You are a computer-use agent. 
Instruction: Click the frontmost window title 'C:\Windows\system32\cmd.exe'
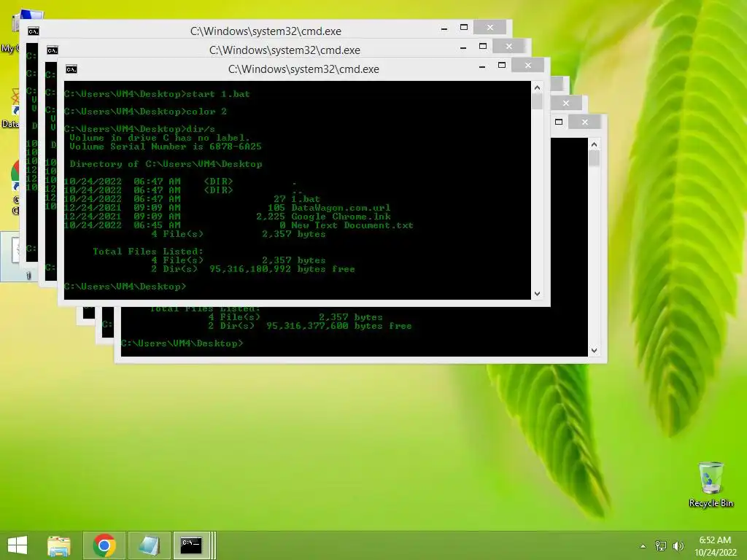[x=303, y=69]
